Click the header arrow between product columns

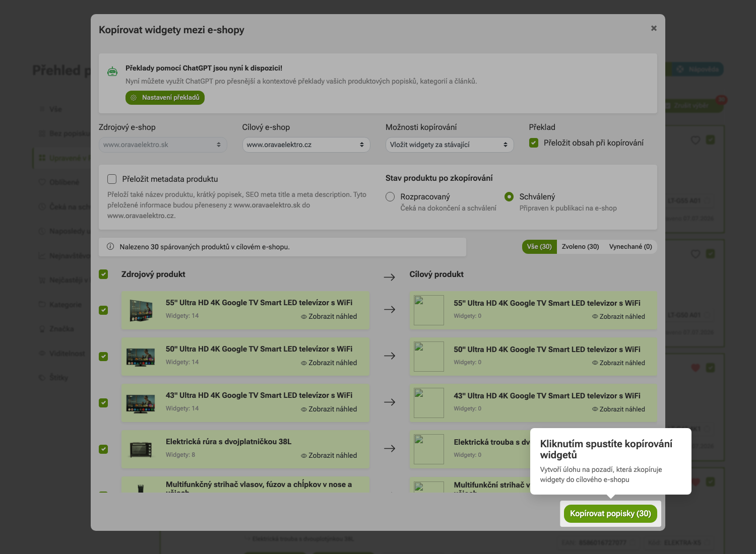[x=390, y=278]
